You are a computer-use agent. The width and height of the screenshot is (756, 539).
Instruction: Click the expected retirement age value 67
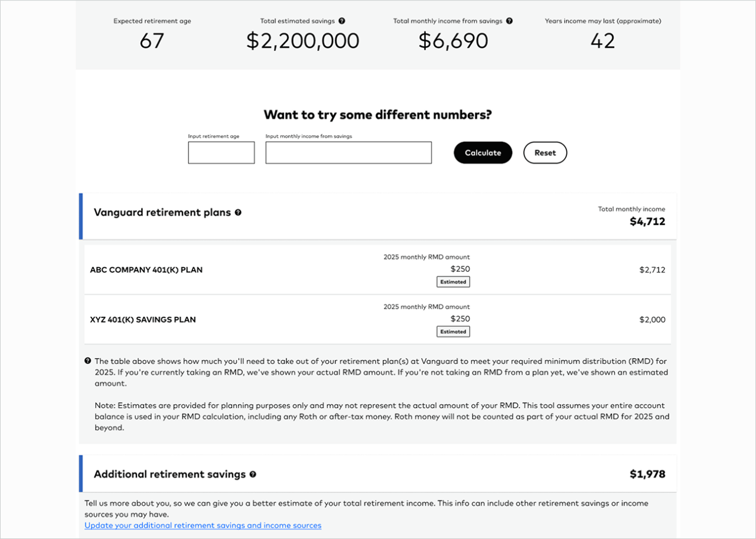152,41
